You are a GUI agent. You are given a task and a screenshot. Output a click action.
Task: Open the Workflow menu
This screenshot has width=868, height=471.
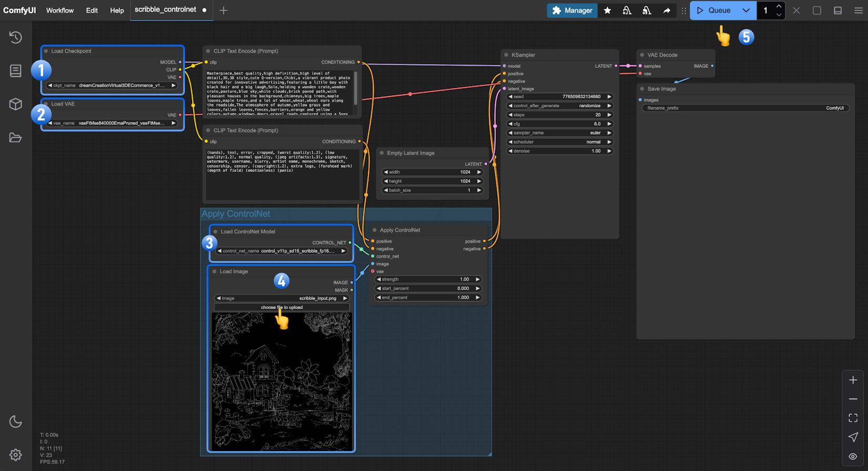coord(60,11)
